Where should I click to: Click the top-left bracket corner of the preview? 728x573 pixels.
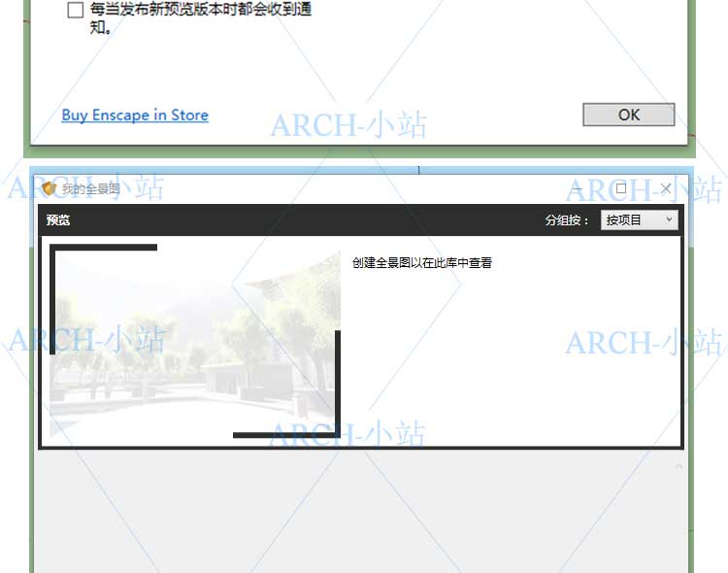click(x=55, y=251)
